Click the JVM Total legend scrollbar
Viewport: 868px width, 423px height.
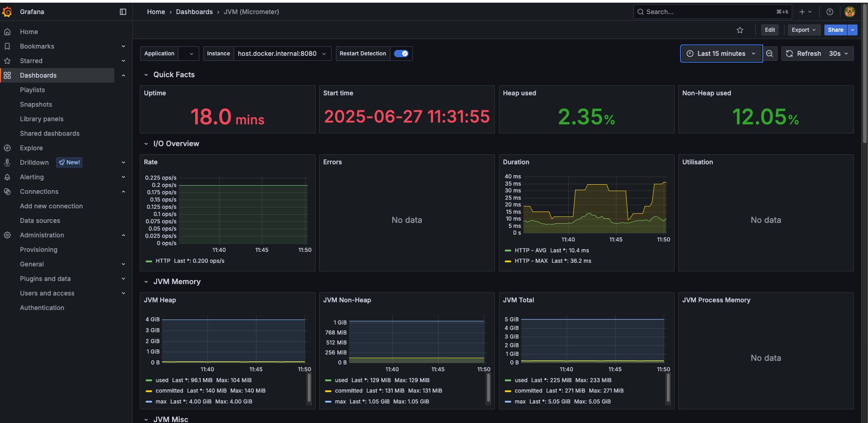coord(668,389)
